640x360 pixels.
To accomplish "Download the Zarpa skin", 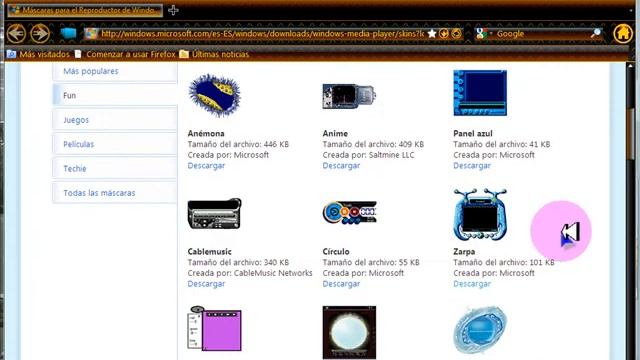I will (472, 284).
